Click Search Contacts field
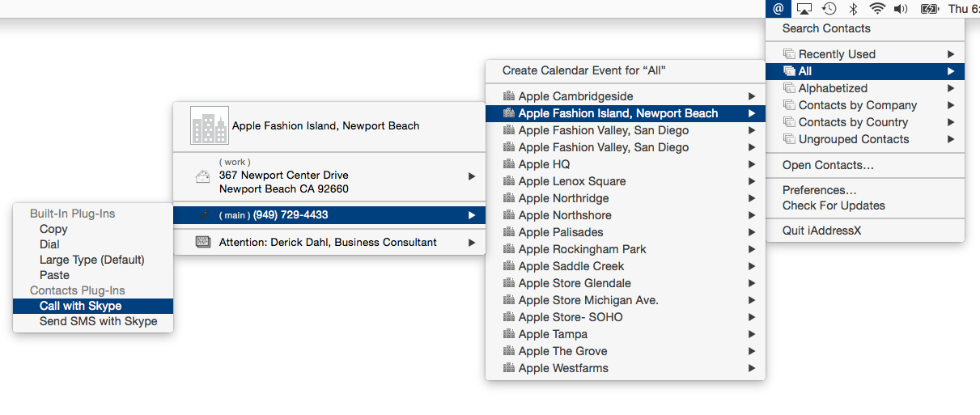Viewport: 980px width, 415px height. (865, 28)
